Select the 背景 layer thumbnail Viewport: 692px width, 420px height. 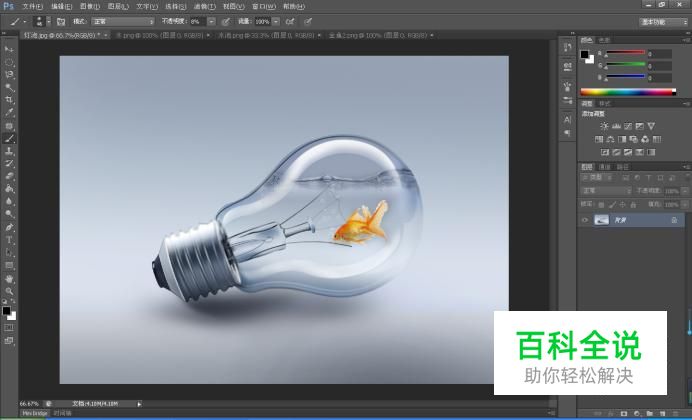coord(601,220)
